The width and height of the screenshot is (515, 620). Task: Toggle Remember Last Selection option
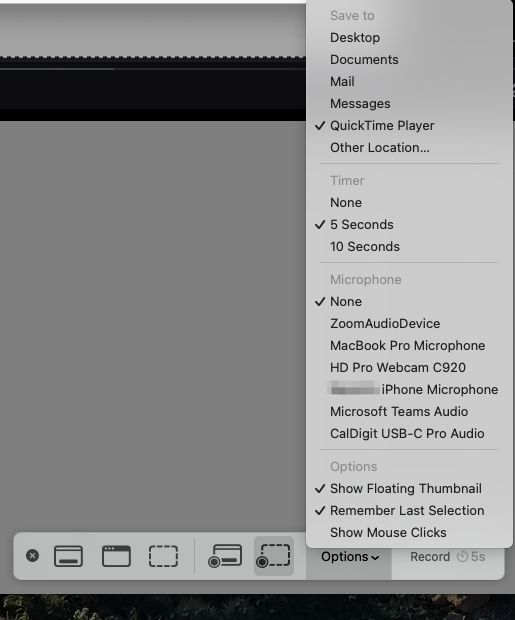(409, 510)
